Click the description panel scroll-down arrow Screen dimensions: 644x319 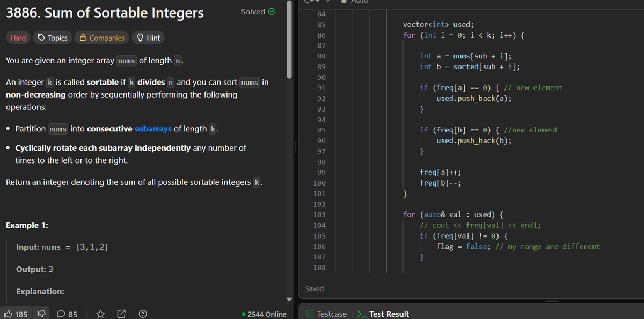[x=290, y=299]
